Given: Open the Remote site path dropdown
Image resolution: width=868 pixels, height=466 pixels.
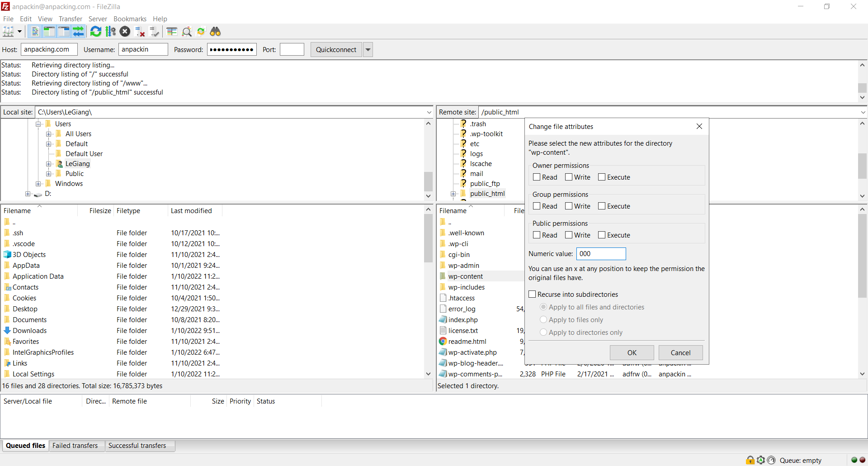Looking at the screenshot, I should (863, 112).
